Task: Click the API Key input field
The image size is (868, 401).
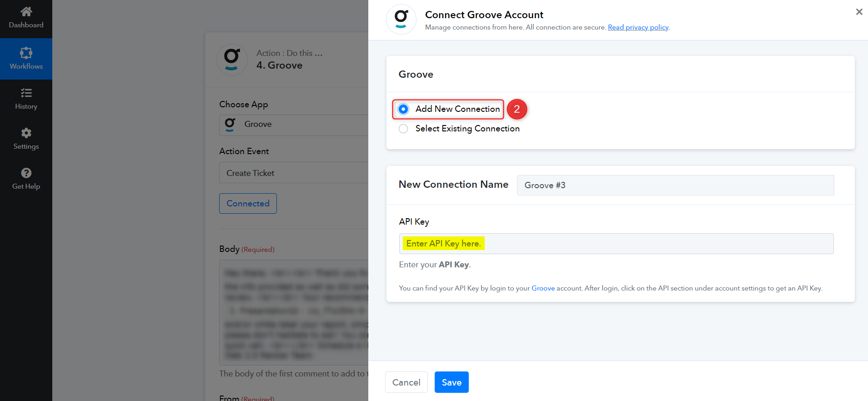Action: [x=616, y=244]
